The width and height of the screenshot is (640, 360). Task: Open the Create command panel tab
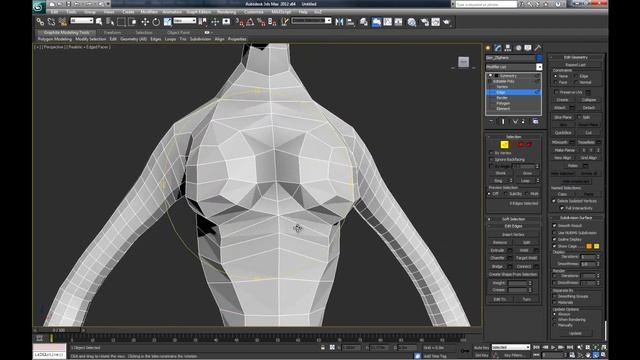coord(488,48)
